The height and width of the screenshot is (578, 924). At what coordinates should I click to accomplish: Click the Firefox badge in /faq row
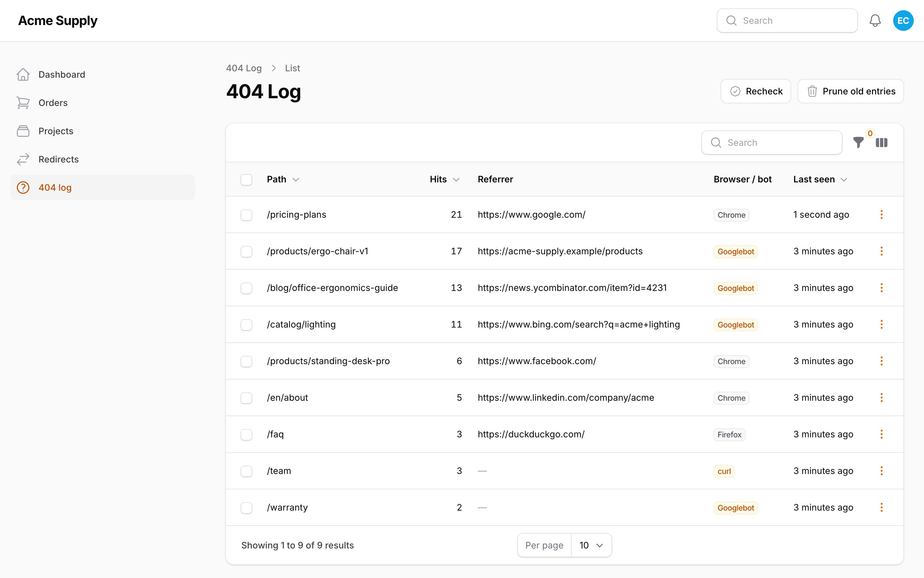[729, 435]
